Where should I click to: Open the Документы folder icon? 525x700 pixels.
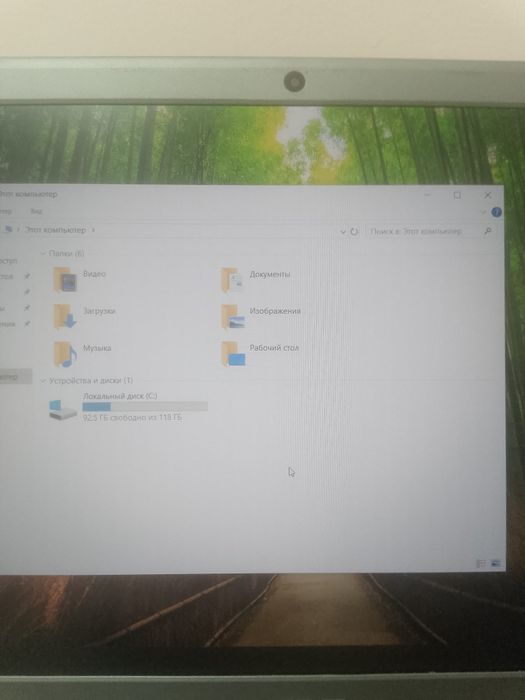[233, 280]
